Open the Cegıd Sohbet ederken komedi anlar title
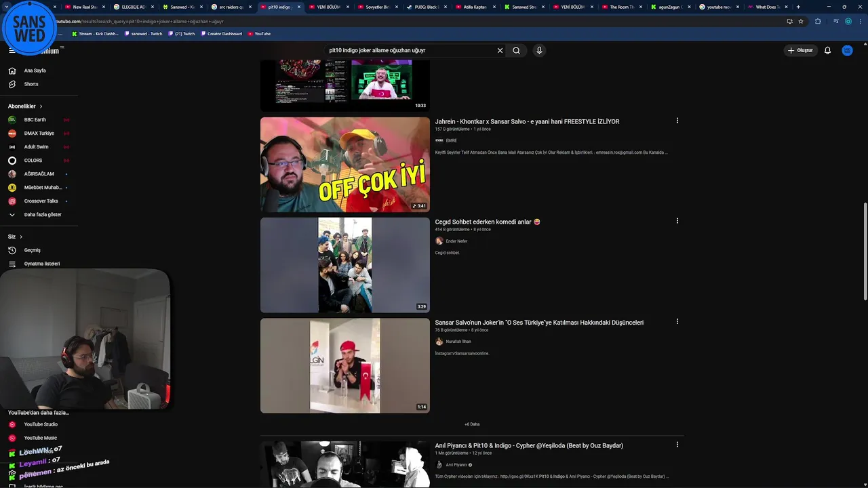The height and width of the screenshot is (488, 868). click(x=488, y=222)
